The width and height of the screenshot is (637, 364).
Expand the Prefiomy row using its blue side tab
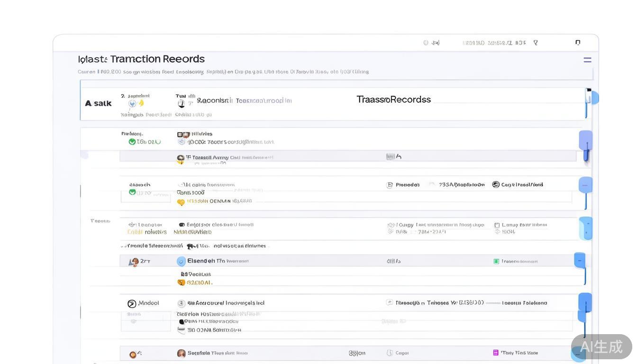click(x=585, y=140)
